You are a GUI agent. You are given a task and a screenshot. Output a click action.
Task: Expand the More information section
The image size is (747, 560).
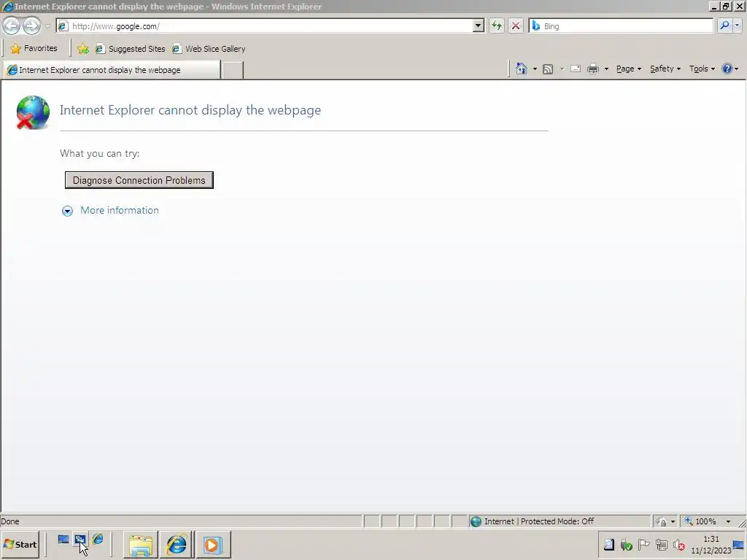tap(120, 210)
